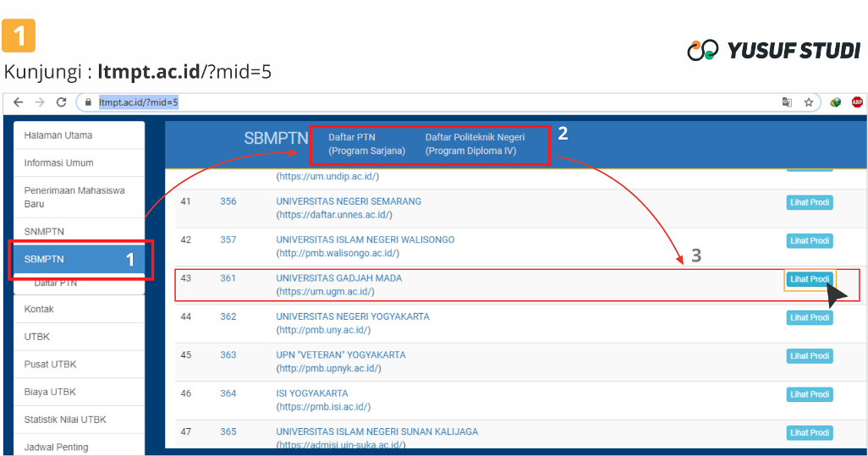The height and width of the screenshot is (456, 868).
Task: Select the SBMPTN sidebar item
Action: (x=80, y=259)
